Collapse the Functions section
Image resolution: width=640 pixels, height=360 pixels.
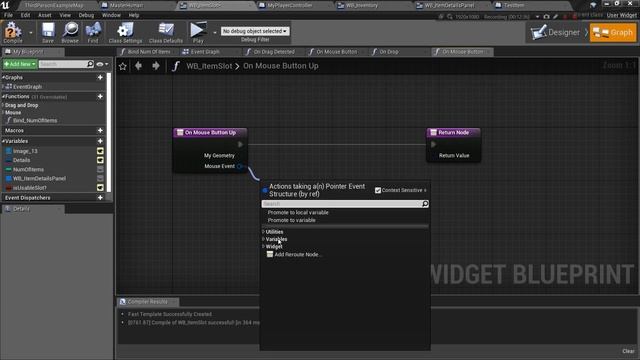3,96
